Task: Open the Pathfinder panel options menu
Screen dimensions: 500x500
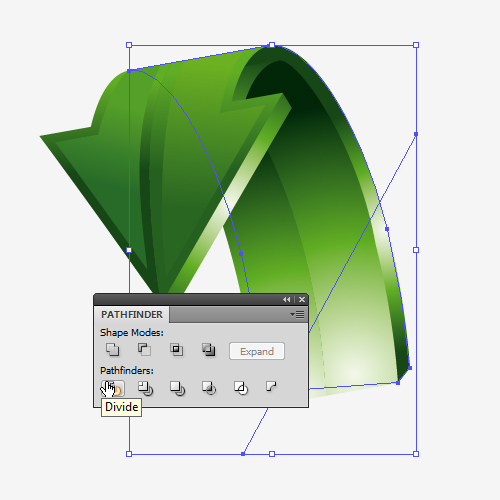Action: point(297,314)
